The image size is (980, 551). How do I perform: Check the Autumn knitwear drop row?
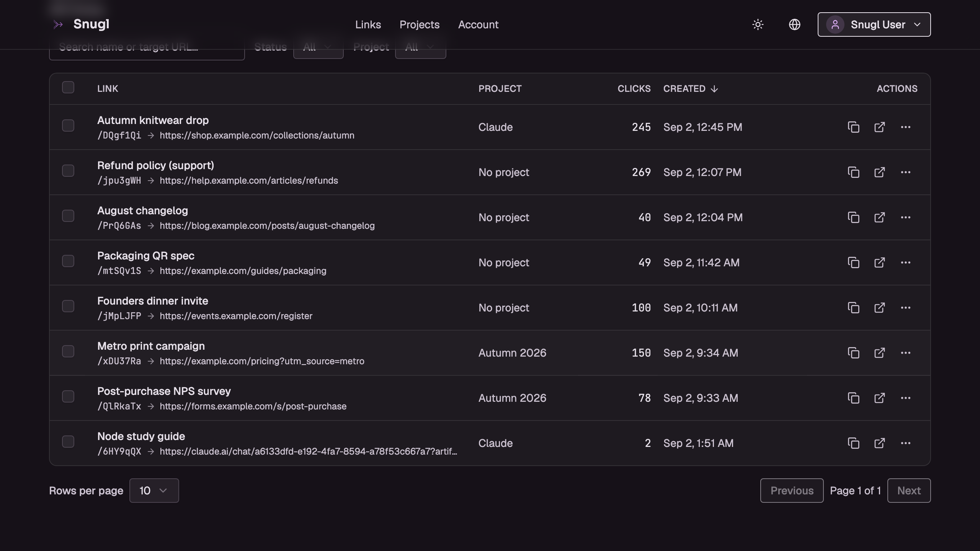tap(68, 126)
